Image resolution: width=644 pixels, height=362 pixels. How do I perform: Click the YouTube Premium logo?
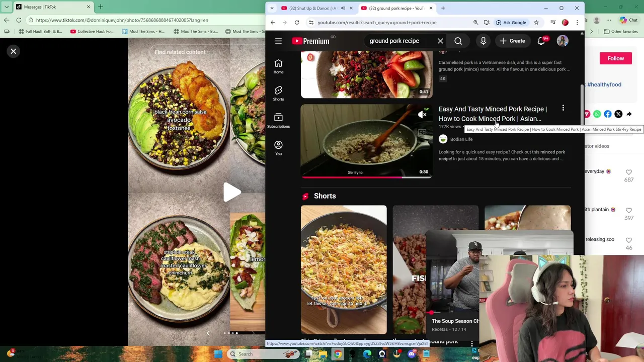tap(310, 41)
